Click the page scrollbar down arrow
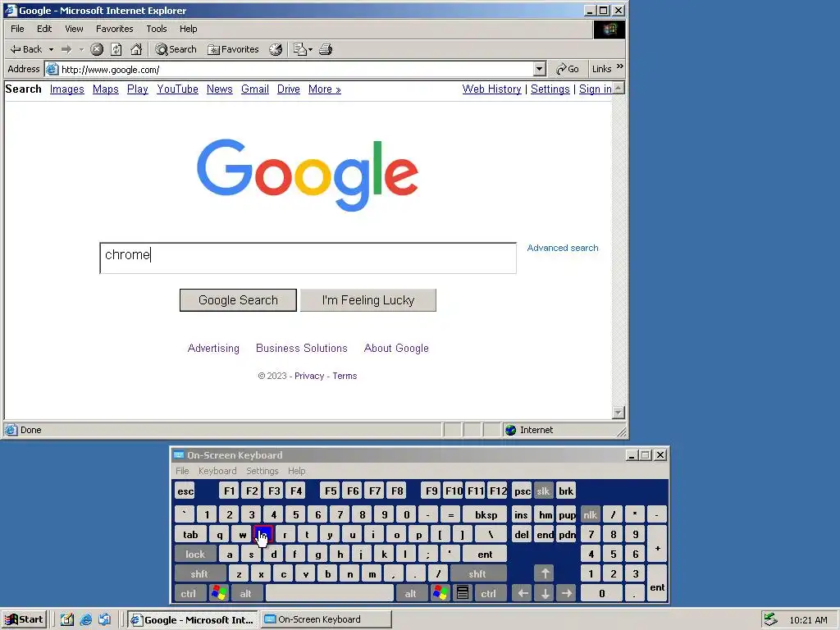Image resolution: width=840 pixels, height=630 pixels. pos(619,413)
